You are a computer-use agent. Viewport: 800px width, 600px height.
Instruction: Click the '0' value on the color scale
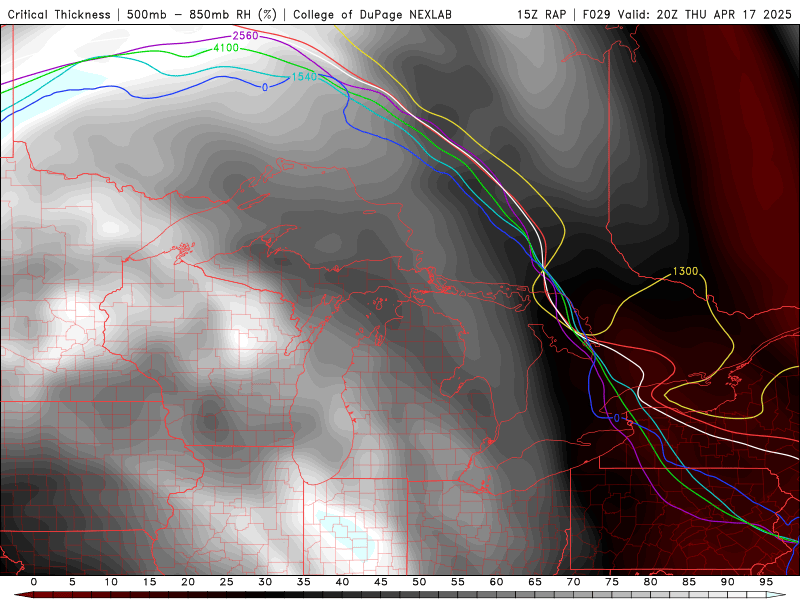(34, 582)
